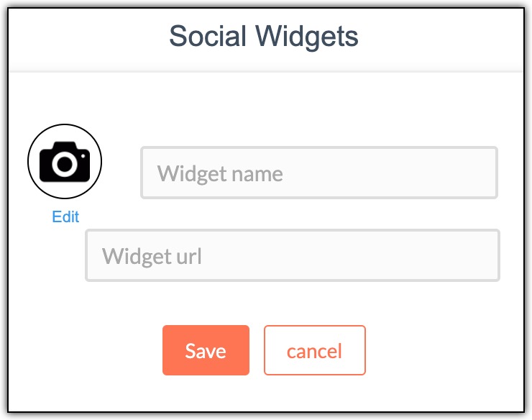
Task: Select the Social Widgets dialog title
Action: point(264,37)
